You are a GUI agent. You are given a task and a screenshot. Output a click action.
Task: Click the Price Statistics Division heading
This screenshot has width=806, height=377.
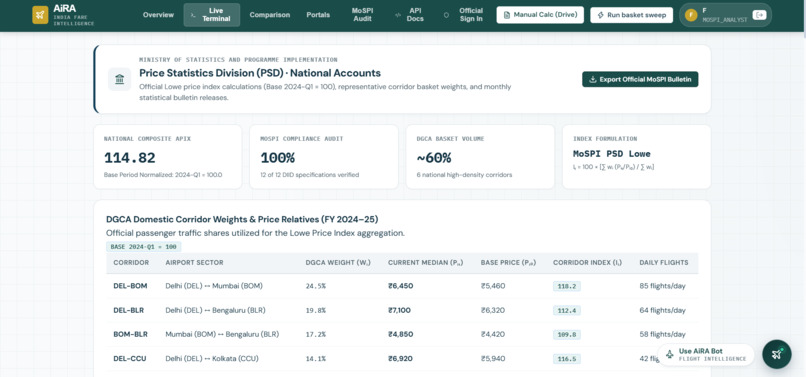click(x=260, y=73)
